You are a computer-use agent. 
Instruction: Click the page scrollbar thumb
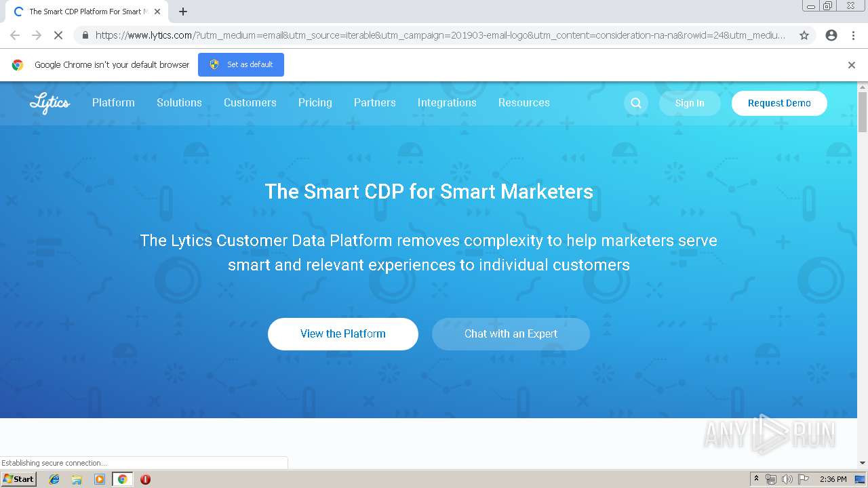tap(863, 112)
